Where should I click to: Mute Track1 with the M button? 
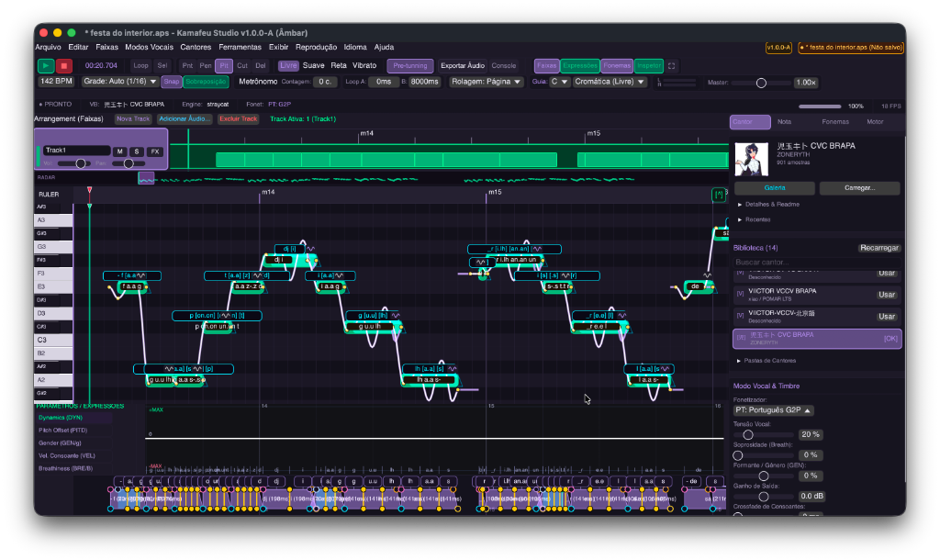(120, 151)
